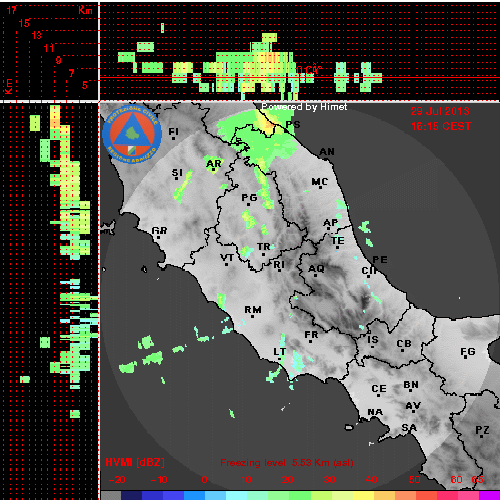Click the SI city label on map
Viewport: 500px width, 500px height.
pyautogui.click(x=177, y=173)
